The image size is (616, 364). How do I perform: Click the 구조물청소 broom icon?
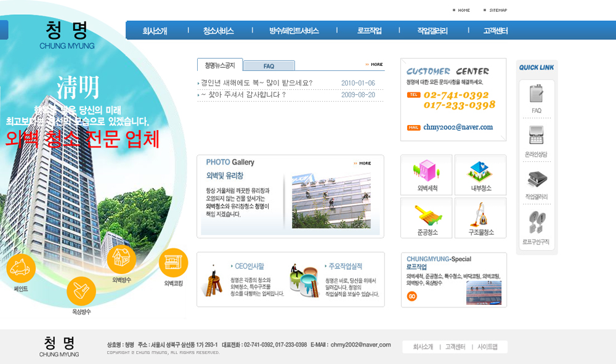click(480, 216)
